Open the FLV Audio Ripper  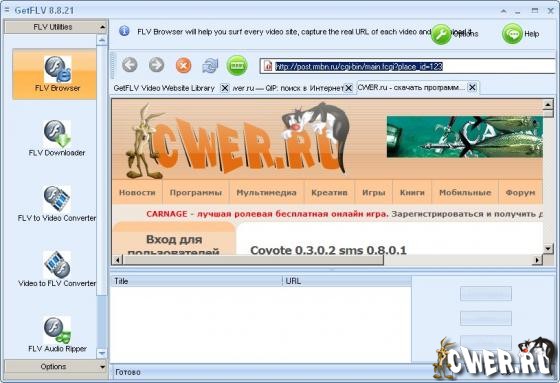coord(57,334)
